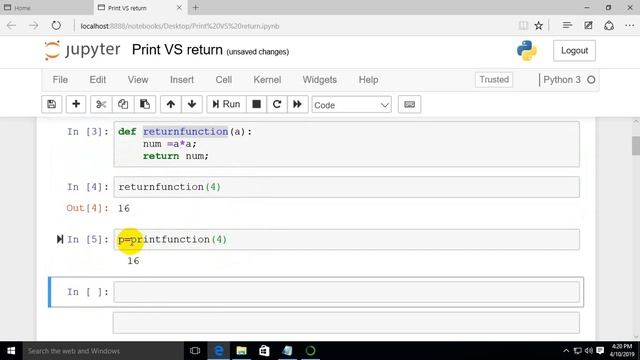Show hidden tray icons chevron
Image resolution: width=640 pixels, height=360 pixels.
point(566,351)
